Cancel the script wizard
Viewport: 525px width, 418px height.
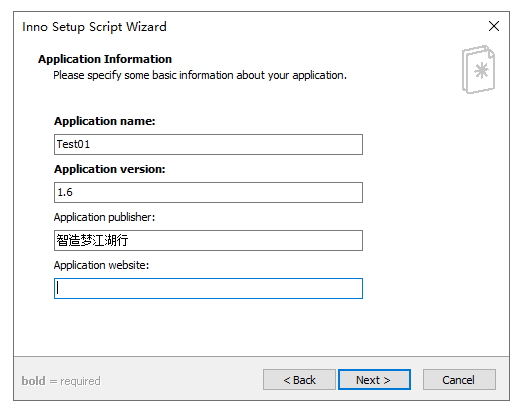459,379
